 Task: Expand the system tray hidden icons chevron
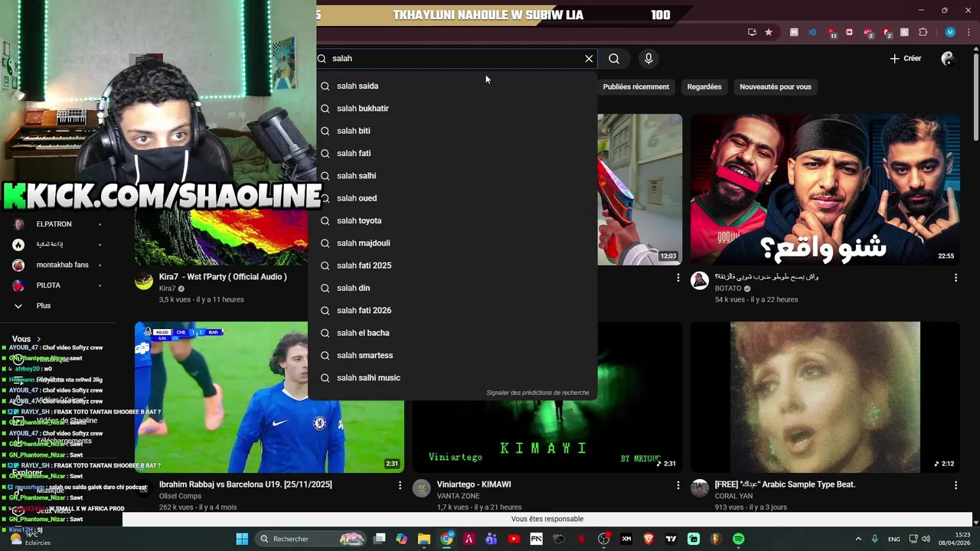pyautogui.click(x=858, y=539)
